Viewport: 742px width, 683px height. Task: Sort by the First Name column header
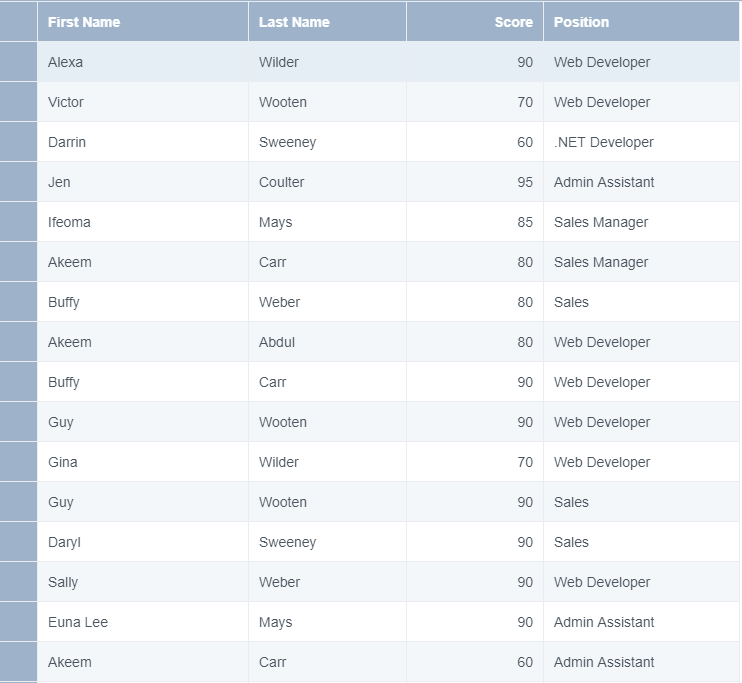[143, 22]
